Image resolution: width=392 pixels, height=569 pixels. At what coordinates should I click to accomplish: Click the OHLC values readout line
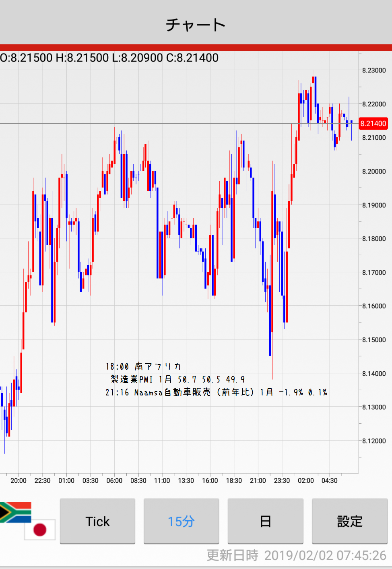(x=109, y=58)
